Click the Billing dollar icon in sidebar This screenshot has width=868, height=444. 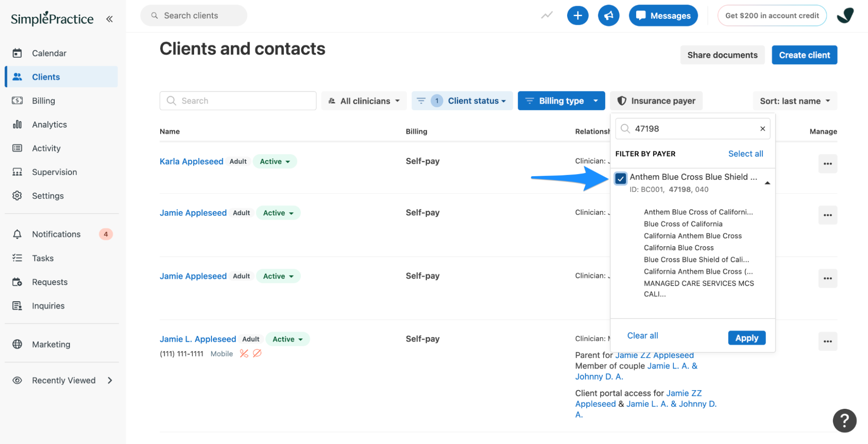[x=17, y=101]
